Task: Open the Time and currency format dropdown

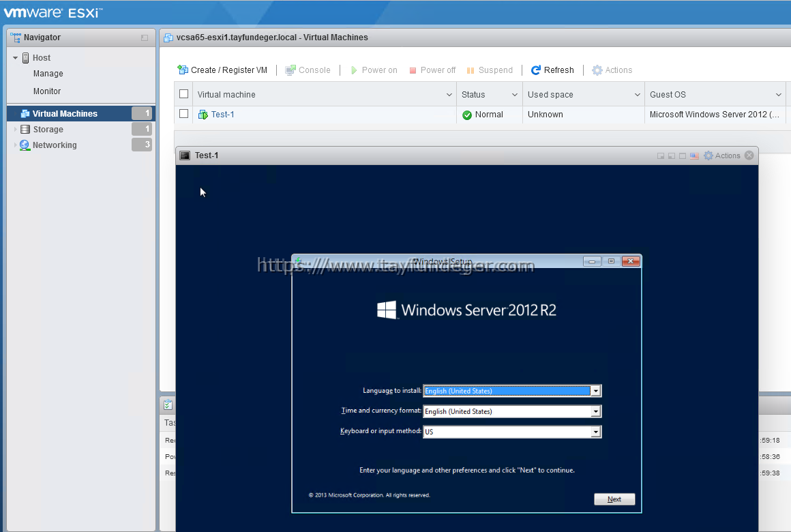Action: pyautogui.click(x=596, y=412)
